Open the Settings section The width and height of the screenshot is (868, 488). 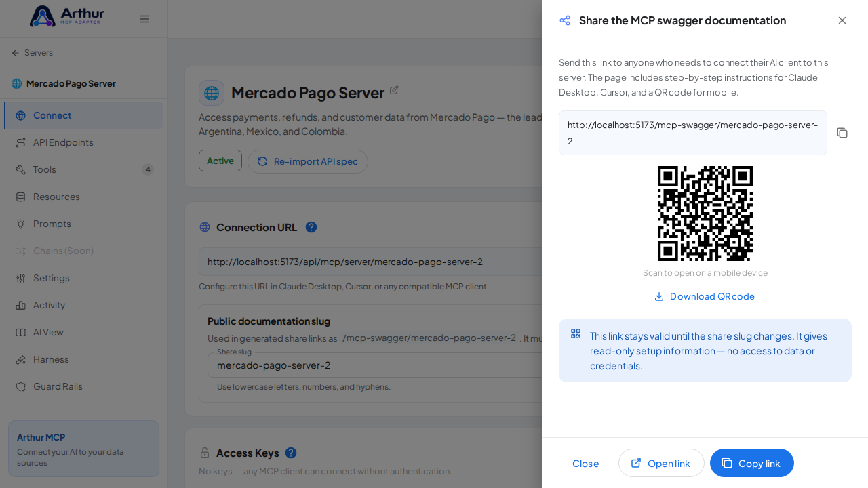point(84,278)
